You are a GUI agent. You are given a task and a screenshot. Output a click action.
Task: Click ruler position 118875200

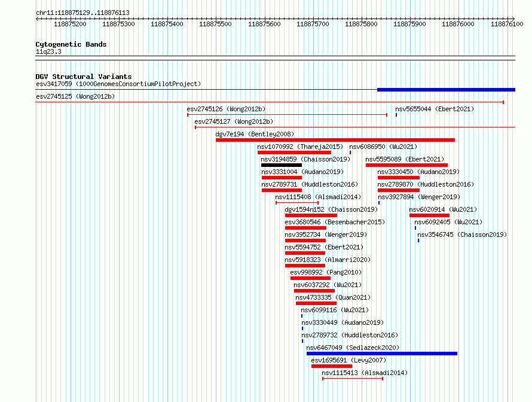point(70,24)
